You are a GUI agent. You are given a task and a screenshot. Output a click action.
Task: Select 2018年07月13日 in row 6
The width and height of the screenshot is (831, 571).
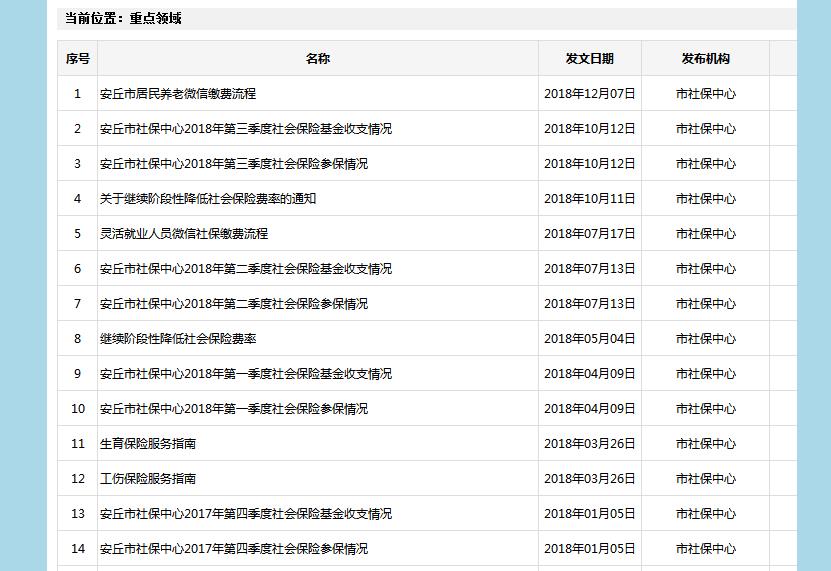(x=589, y=269)
